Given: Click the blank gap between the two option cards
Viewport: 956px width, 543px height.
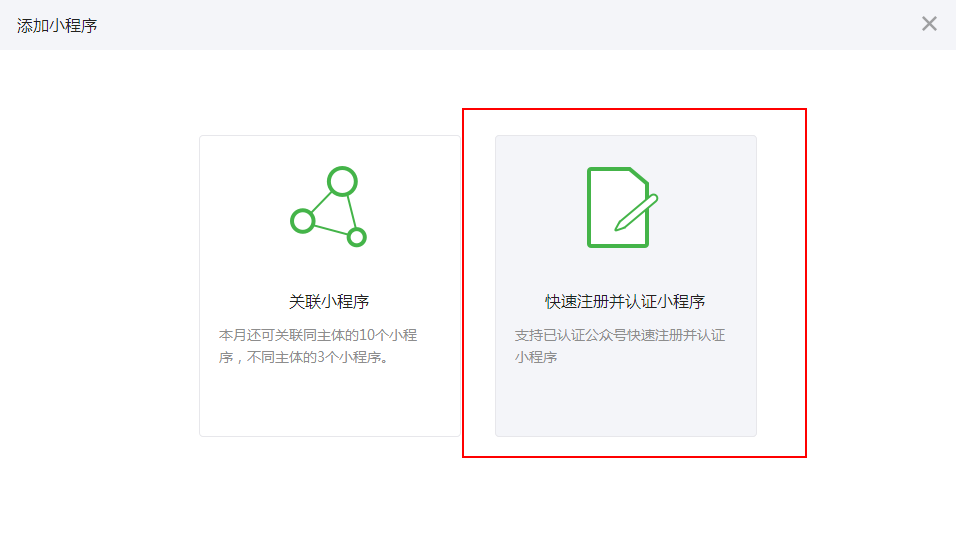Looking at the screenshot, I should pyautogui.click(x=478, y=285).
